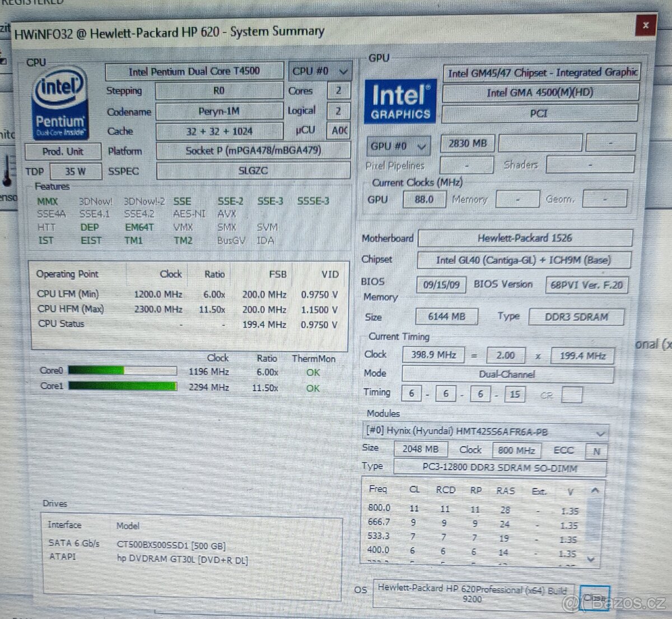Click the Prod. Unit field

[63, 151]
